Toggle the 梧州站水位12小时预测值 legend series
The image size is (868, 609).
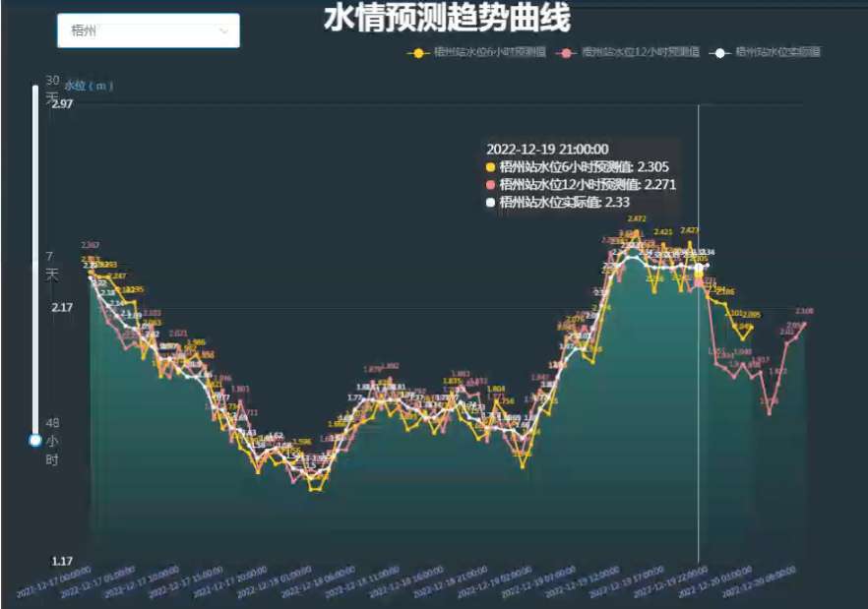pyautogui.click(x=640, y=52)
